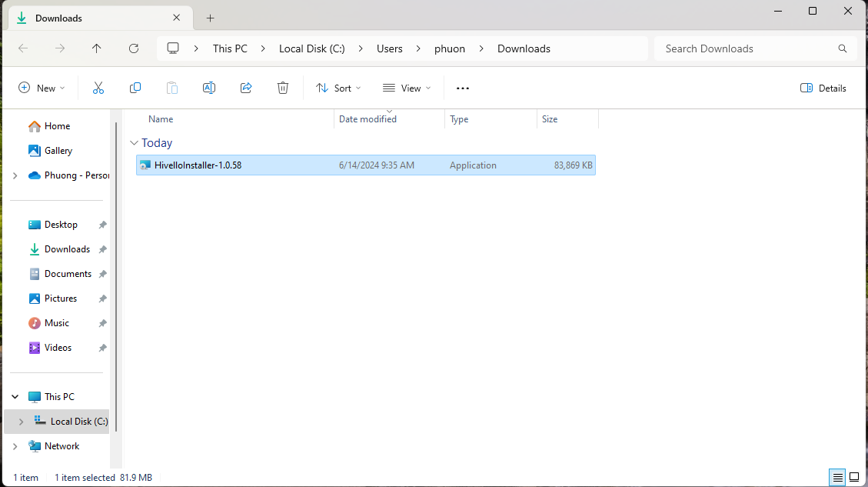868x487 pixels.
Task: Open the New item menu button
Action: coord(42,88)
